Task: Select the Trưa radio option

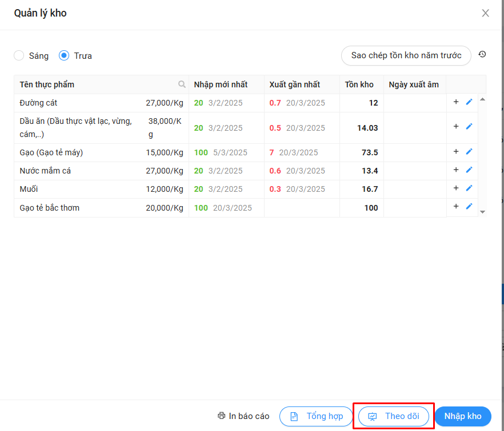Action: pos(64,55)
